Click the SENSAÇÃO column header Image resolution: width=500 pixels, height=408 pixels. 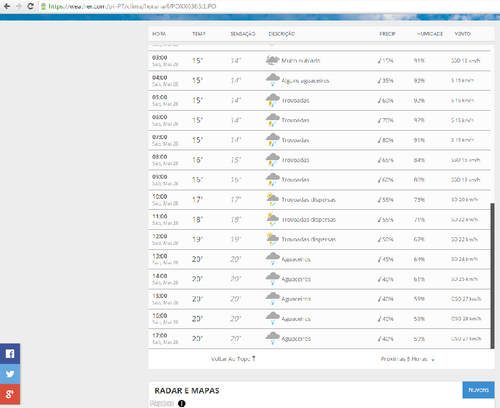coord(243,34)
